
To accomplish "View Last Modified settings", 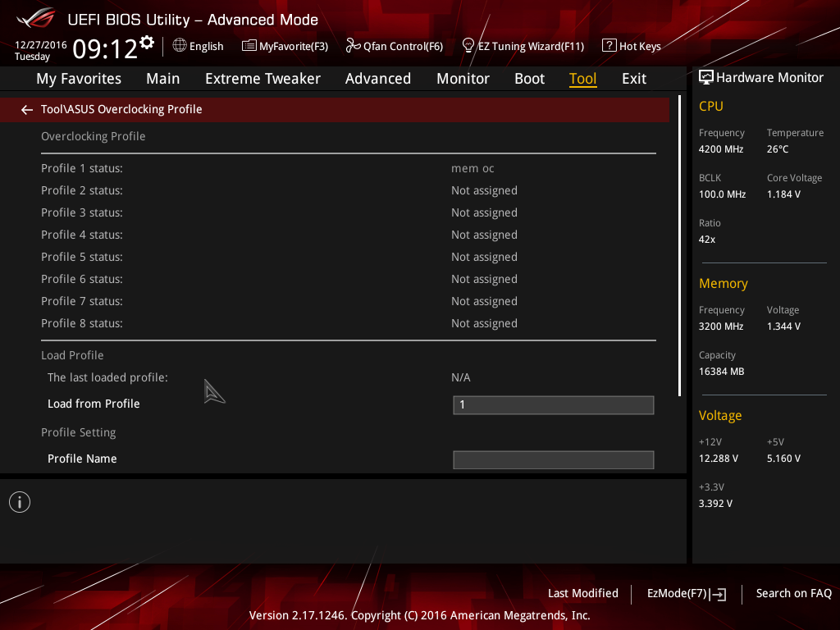I will point(583,594).
